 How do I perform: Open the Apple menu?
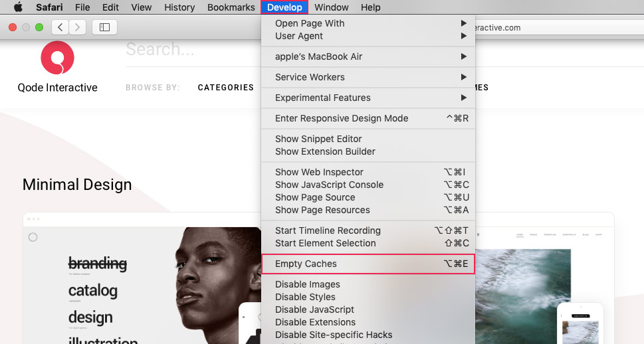18,7
